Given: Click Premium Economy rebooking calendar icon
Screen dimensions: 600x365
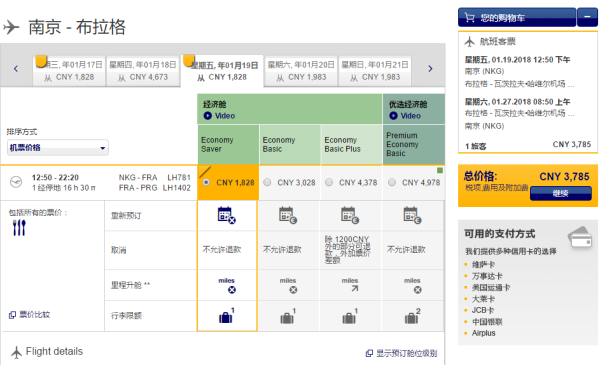Looking at the screenshot, I should 412,215.
